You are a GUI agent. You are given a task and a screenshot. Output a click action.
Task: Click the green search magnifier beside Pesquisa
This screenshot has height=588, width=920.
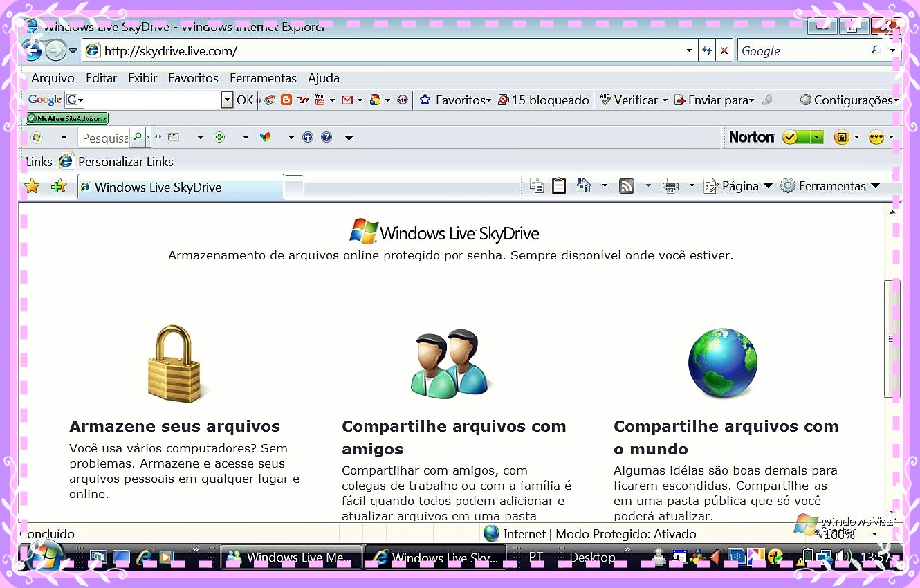[x=137, y=137]
